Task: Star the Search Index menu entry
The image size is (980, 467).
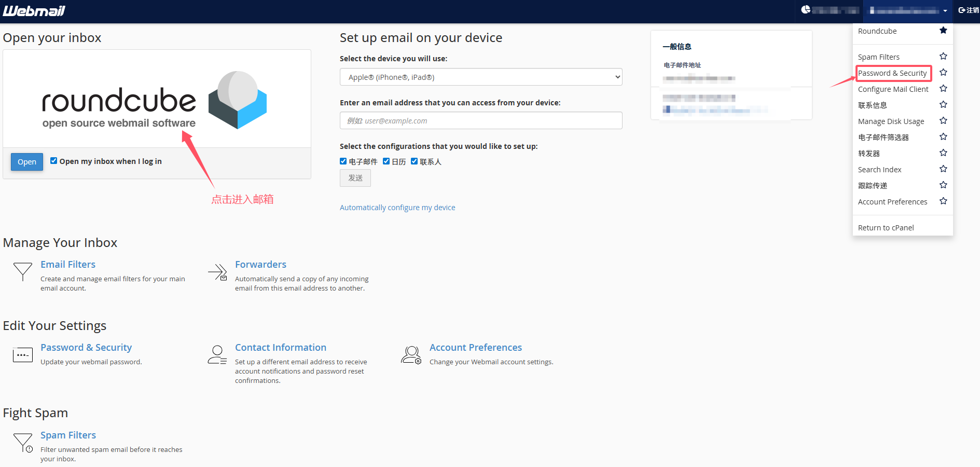Action: pyautogui.click(x=943, y=169)
